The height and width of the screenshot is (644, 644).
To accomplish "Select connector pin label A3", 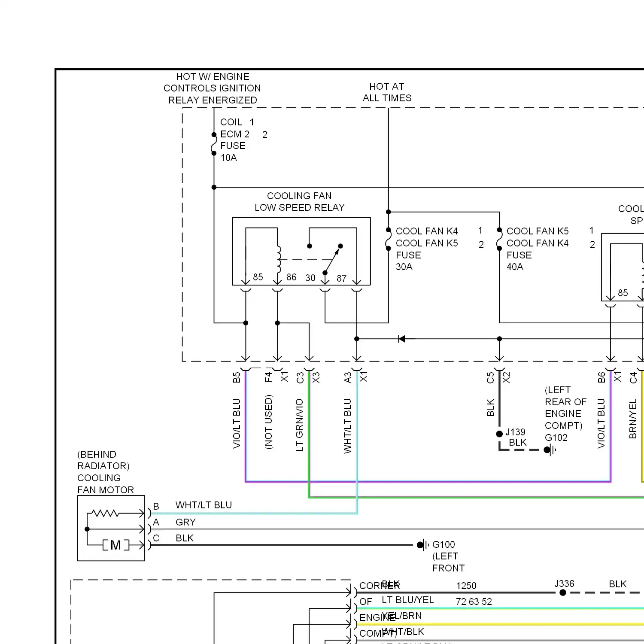I will (348, 378).
